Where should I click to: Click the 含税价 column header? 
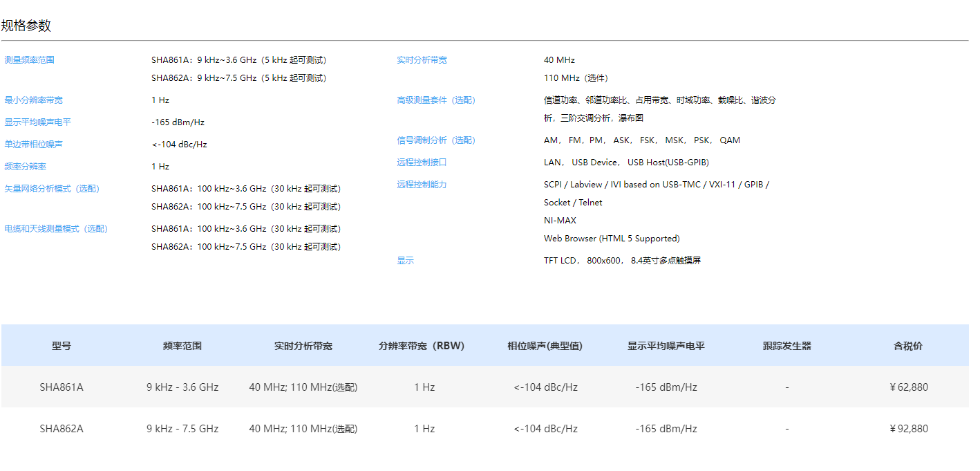(x=908, y=346)
